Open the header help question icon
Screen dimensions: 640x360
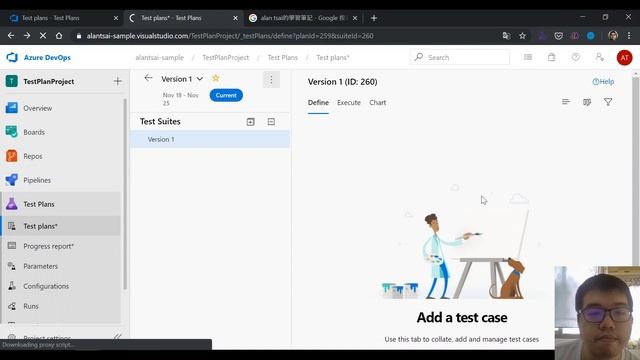pyautogui.click(x=576, y=57)
